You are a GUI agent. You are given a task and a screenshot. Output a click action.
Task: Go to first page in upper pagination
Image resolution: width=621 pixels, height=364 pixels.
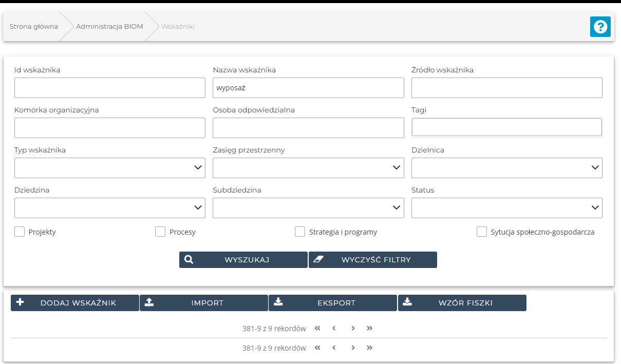point(317,328)
